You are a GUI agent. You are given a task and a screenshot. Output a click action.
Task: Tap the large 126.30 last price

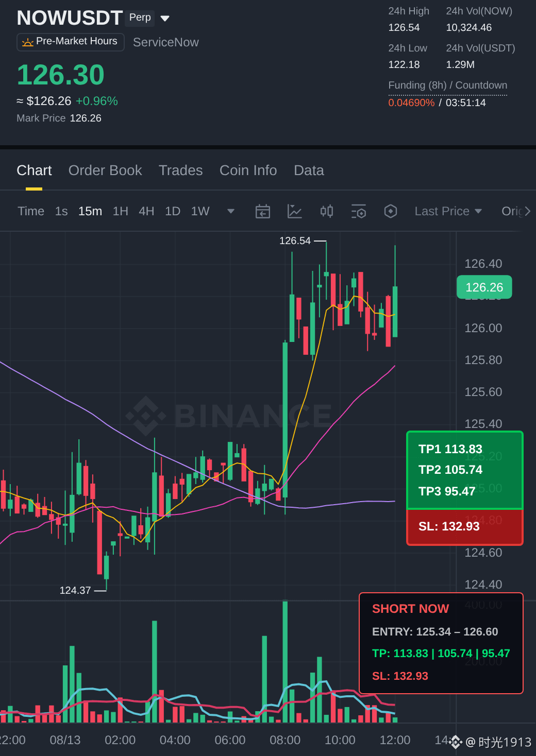61,75
